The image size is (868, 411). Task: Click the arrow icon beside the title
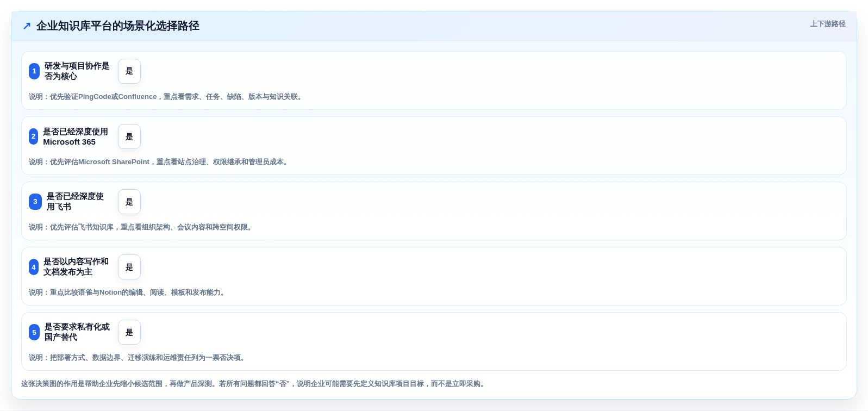(27, 26)
